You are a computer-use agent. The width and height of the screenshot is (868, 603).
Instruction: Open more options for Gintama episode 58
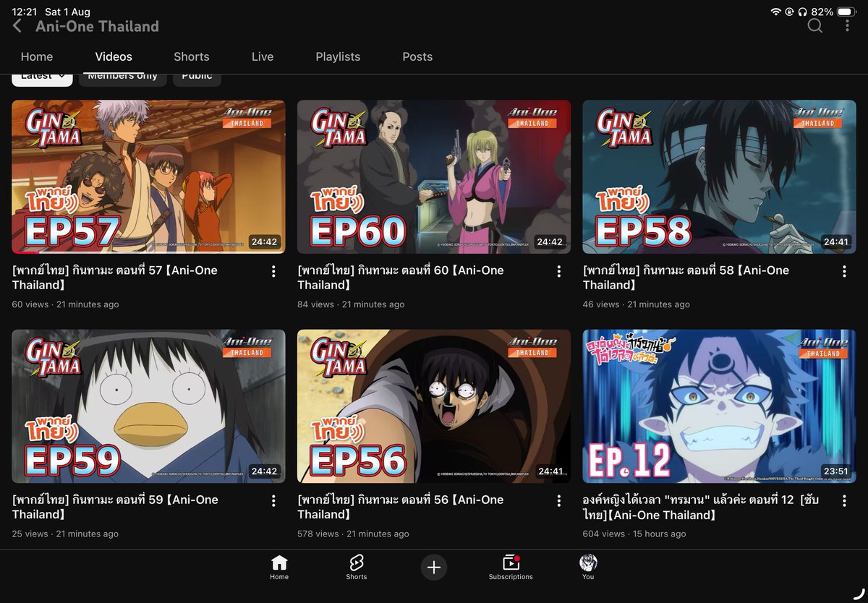point(844,271)
